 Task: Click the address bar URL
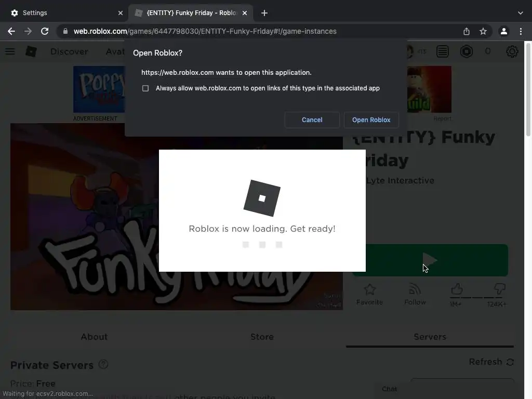point(205,31)
